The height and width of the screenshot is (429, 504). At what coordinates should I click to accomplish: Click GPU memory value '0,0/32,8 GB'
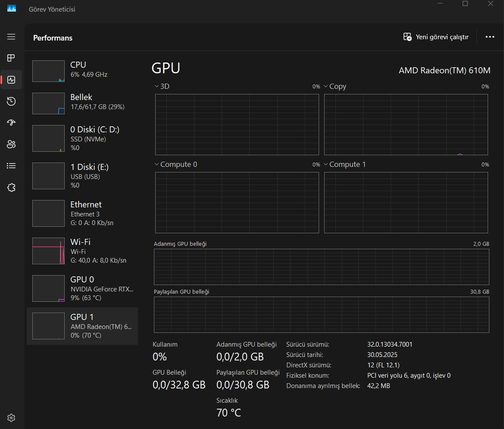pyautogui.click(x=179, y=385)
